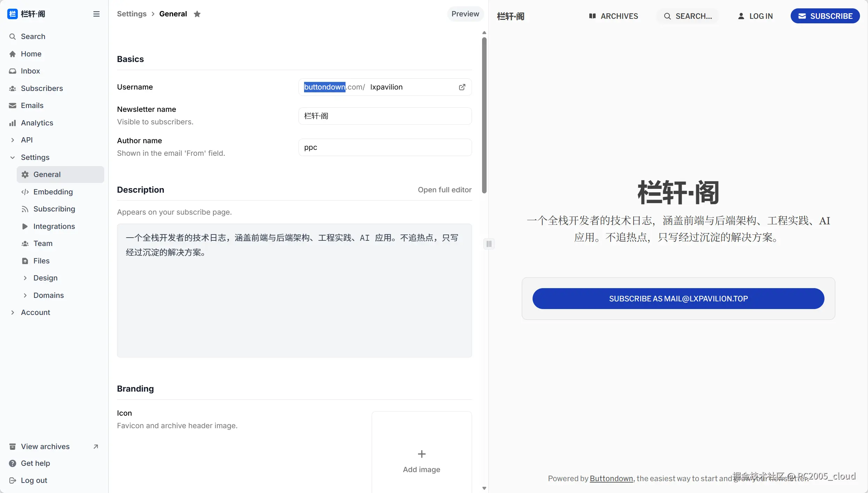Open the Buttondown link in footer
This screenshot has width=868, height=493.
pyautogui.click(x=611, y=479)
